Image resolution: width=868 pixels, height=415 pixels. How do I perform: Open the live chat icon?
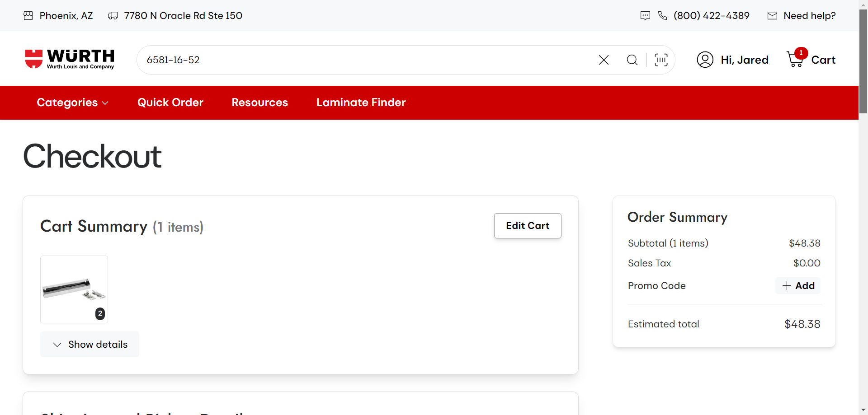pos(645,16)
